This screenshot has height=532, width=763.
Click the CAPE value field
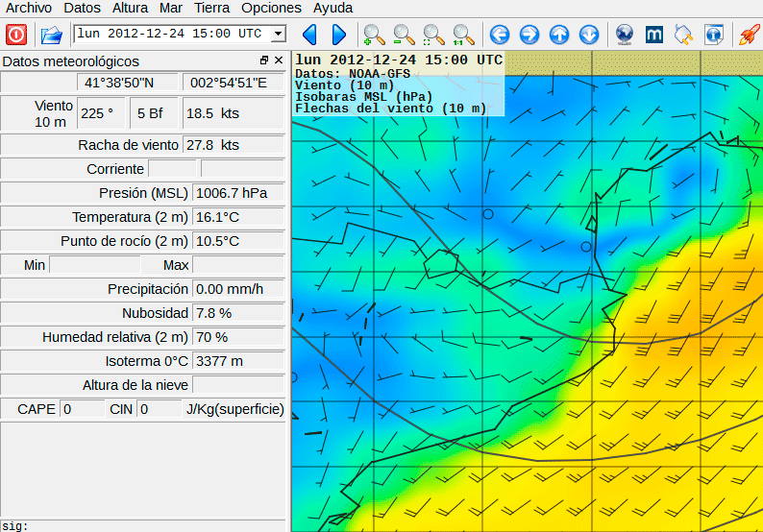point(82,409)
